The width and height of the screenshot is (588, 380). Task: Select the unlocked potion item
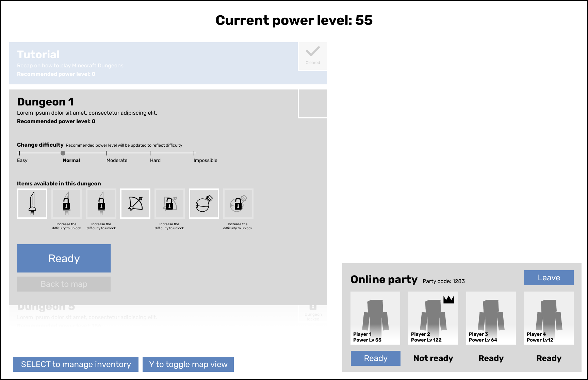click(204, 203)
